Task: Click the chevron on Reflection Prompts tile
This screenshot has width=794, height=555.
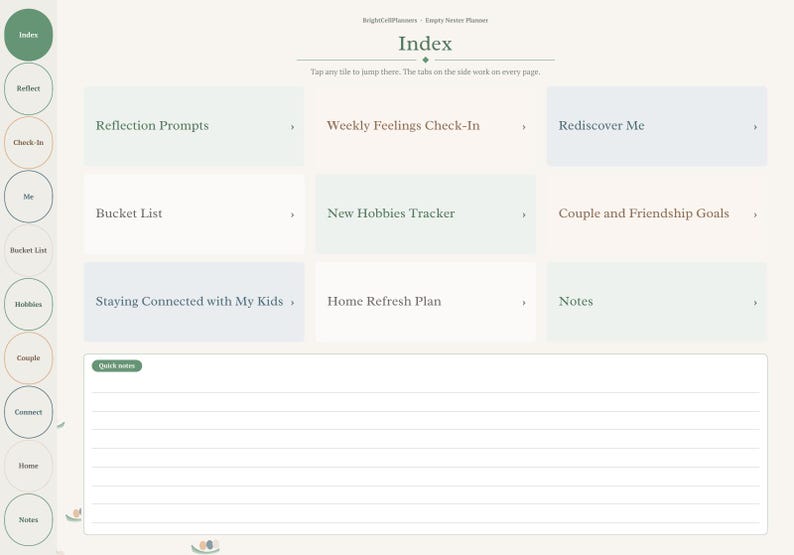Action: (x=292, y=127)
